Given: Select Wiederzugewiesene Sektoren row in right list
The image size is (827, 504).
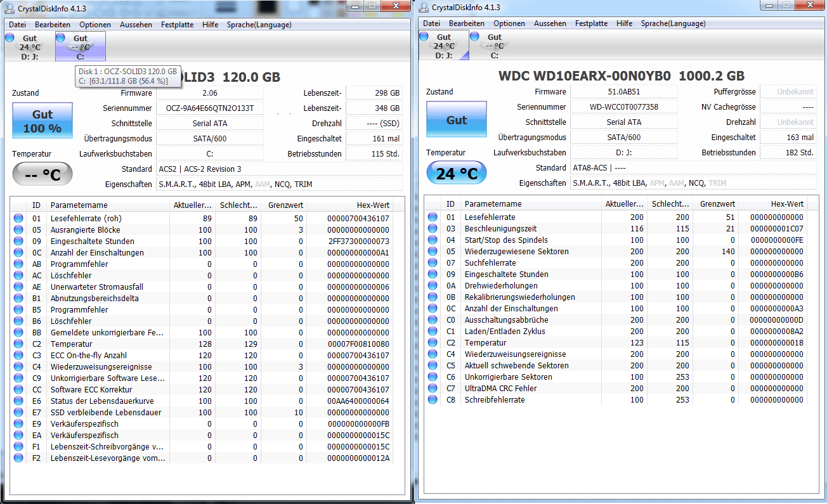Looking at the screenshot, I should click(x=616, y=252).
